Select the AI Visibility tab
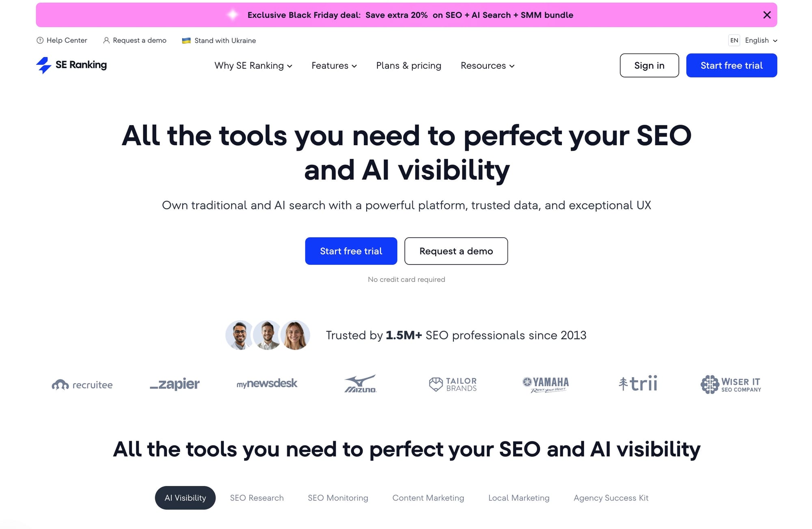 pos(185,498)
